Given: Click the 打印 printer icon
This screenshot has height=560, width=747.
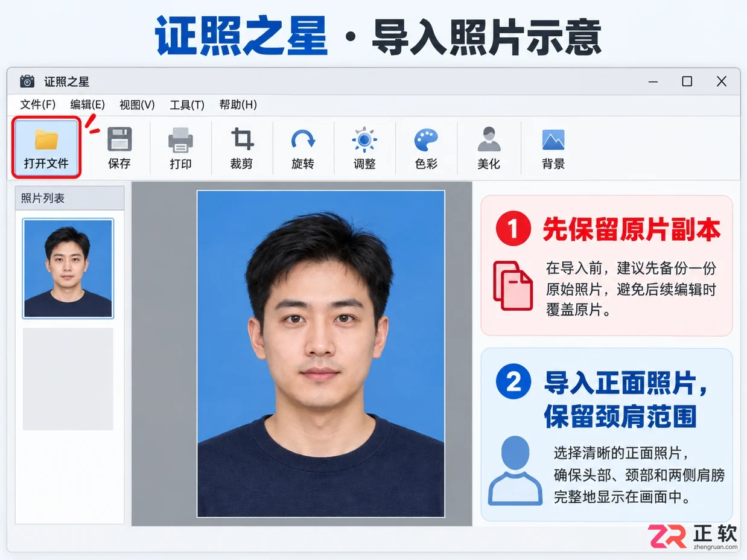Looking at the screenshot, I should (x=180, y=140).
